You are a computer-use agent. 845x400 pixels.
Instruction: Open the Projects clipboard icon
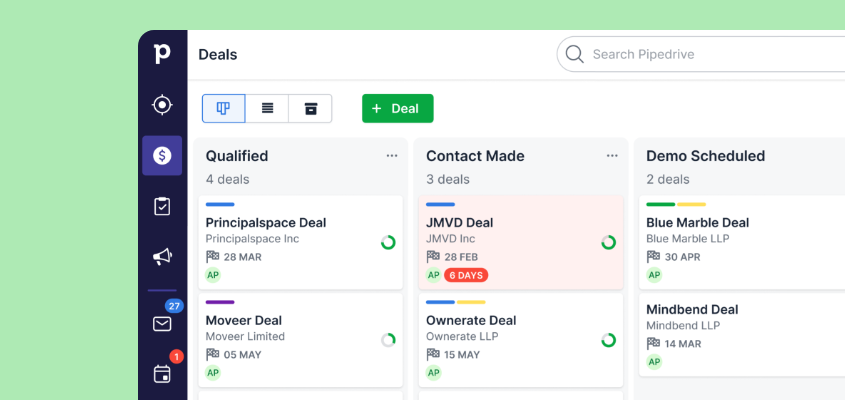coord(162,206)
